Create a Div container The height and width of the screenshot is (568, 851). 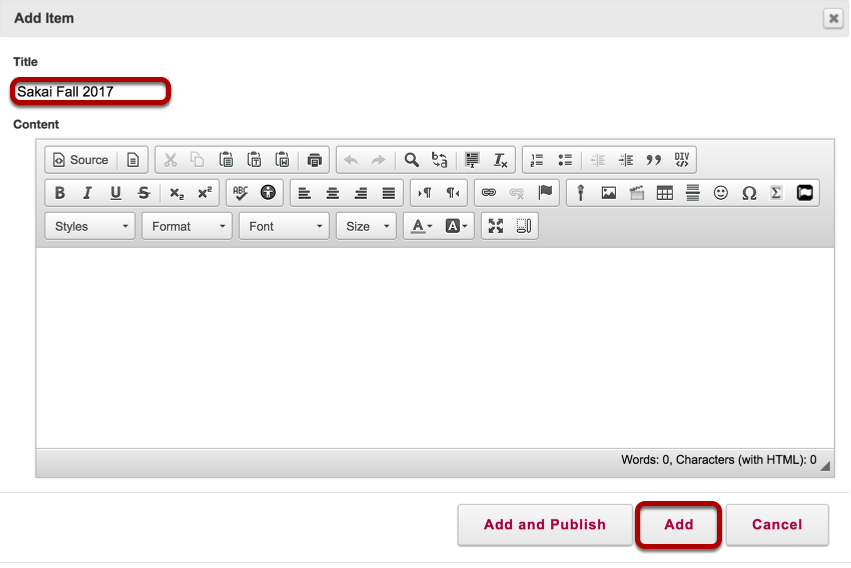click(682, 160)
